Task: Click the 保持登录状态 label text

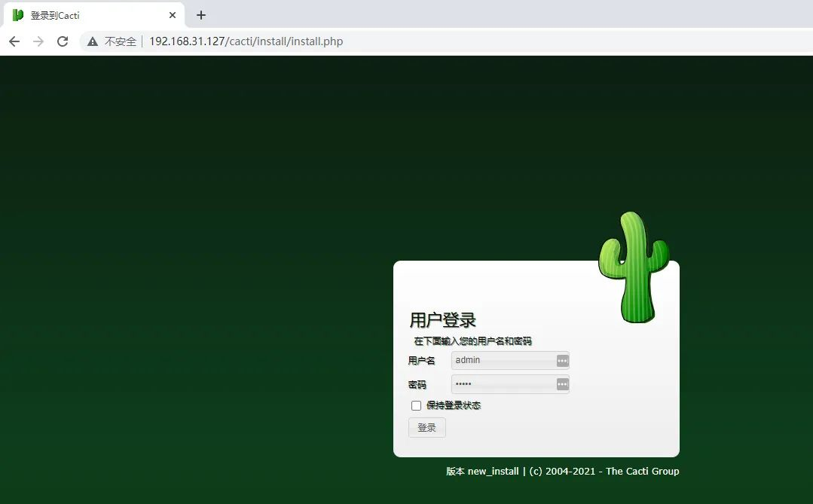Action: [x=454, y=405]
